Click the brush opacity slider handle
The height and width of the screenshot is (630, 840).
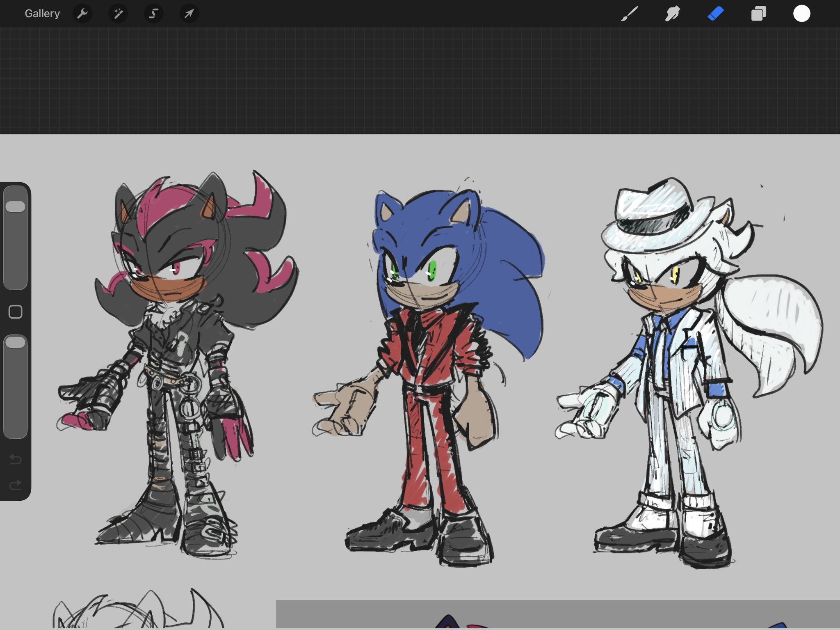coord(16,342)
